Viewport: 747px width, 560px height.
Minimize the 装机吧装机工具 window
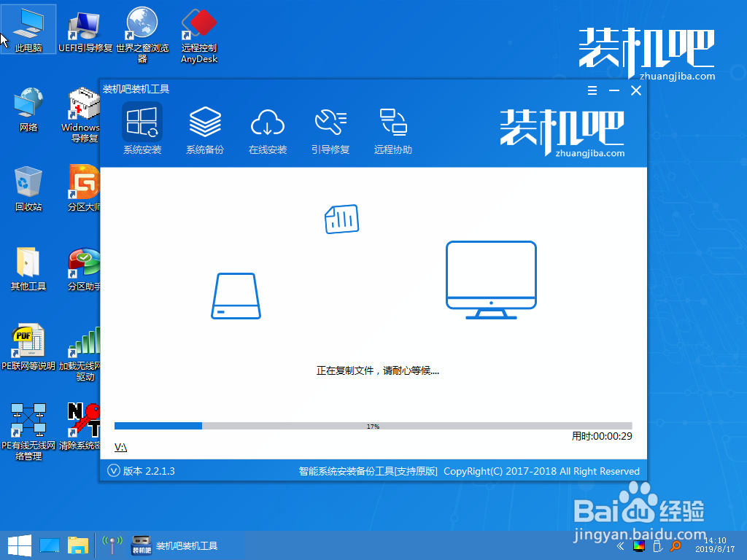(x=614, y=90)
